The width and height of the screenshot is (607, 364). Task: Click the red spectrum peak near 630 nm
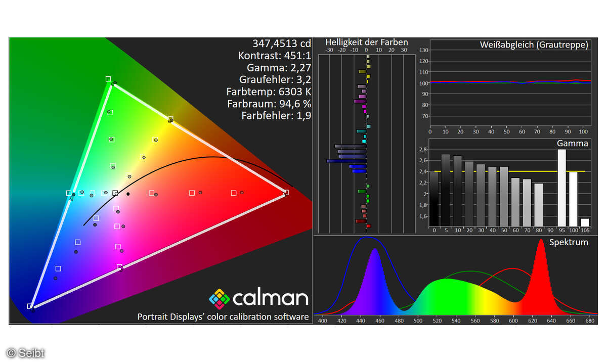541,243
